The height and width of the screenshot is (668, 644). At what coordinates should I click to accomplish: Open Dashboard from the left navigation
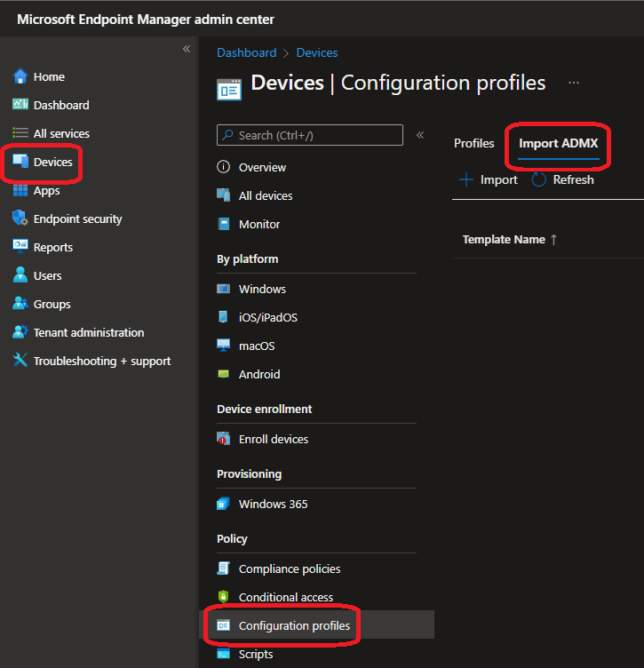pos(60,105)
